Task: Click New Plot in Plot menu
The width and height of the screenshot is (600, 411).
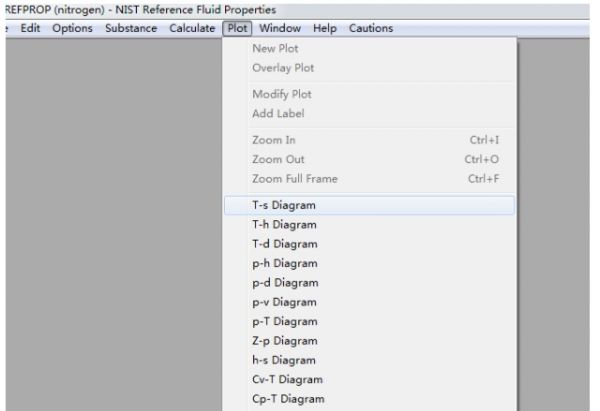Action: (277, 49)
